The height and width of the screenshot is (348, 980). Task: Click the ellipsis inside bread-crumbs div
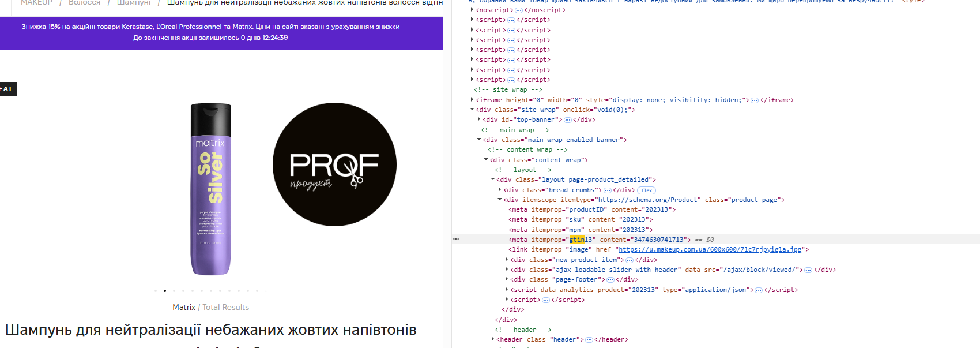point(608,190)
